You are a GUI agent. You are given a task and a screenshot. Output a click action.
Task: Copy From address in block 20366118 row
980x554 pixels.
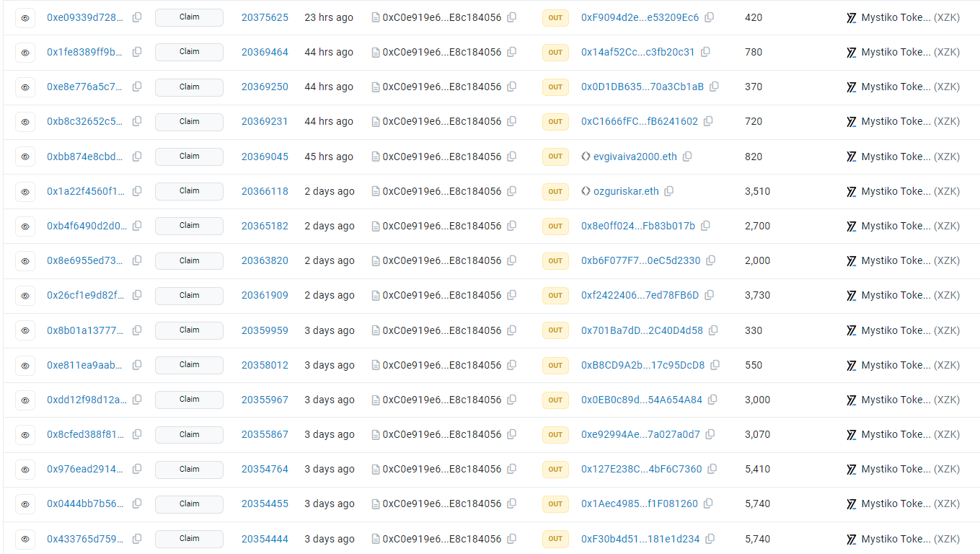point(511,191)
